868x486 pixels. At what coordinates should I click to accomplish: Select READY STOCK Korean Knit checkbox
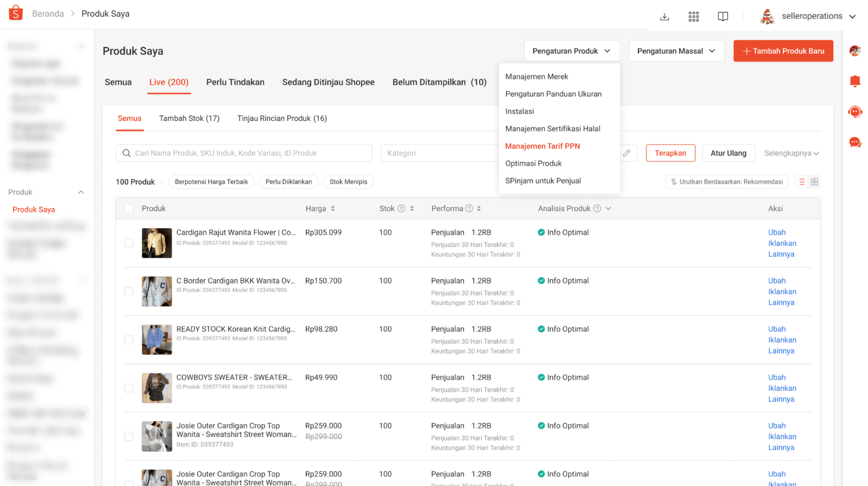129,340
